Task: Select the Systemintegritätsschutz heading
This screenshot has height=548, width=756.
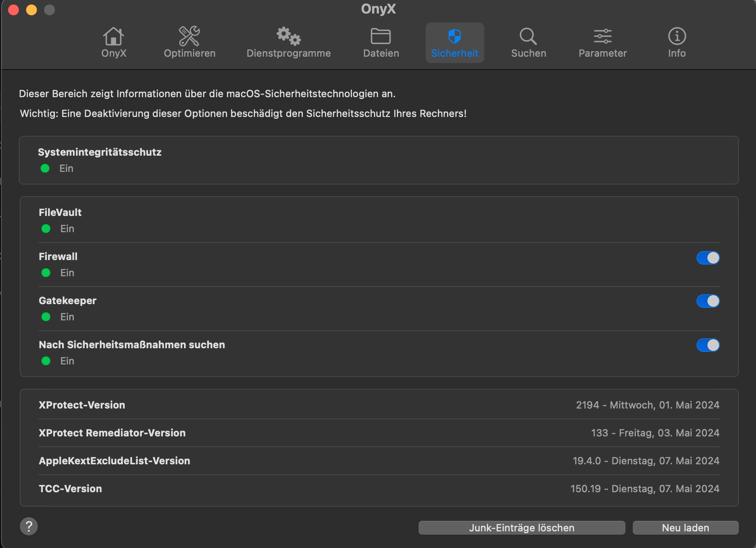Action: 99,152
